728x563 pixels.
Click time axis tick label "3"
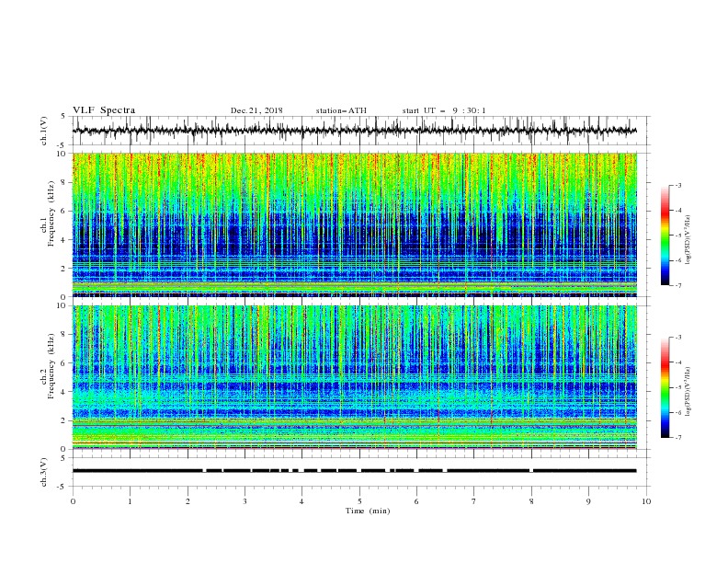tap(245, 501)
